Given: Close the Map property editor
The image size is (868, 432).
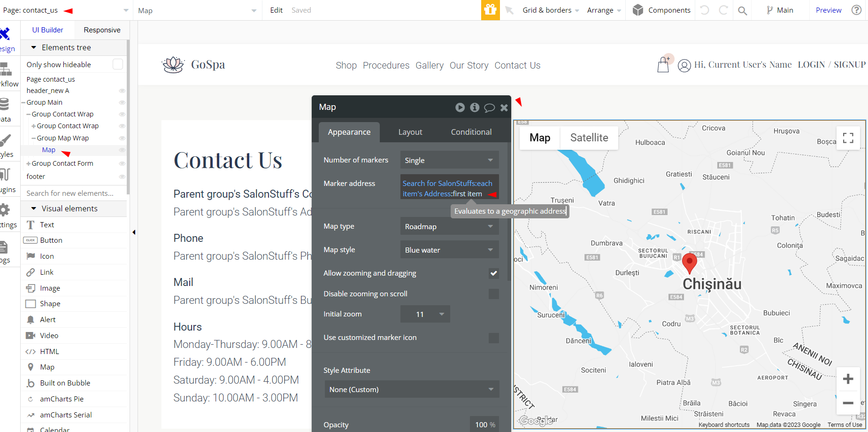Looking at the screenshot, I should [x=504, y=108].
